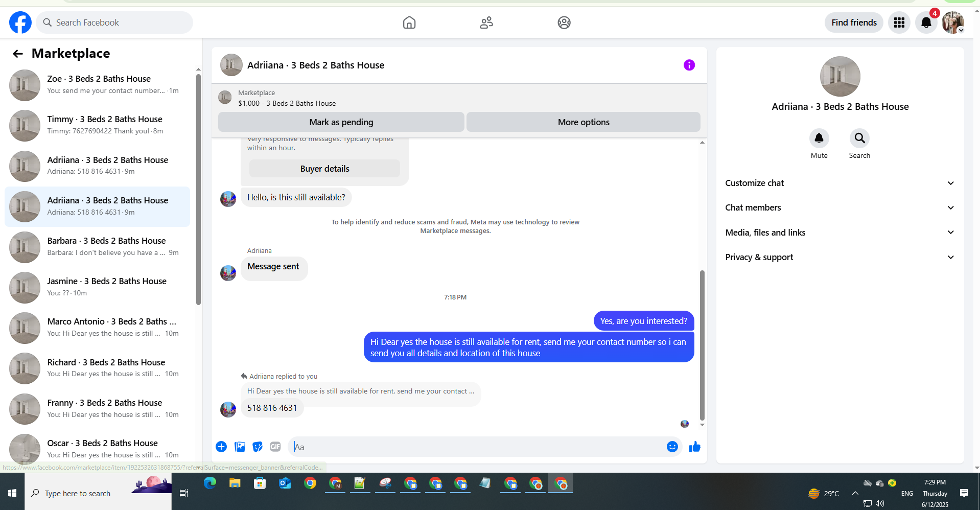Open the emoji picker icon
The width and height of the screenshot is (980, 510).
point(672,447)
